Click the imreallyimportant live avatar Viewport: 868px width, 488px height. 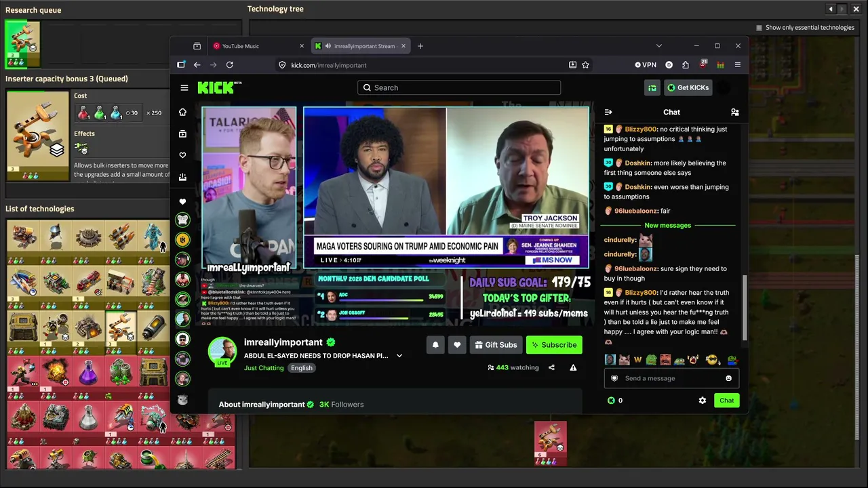(222, 352)
